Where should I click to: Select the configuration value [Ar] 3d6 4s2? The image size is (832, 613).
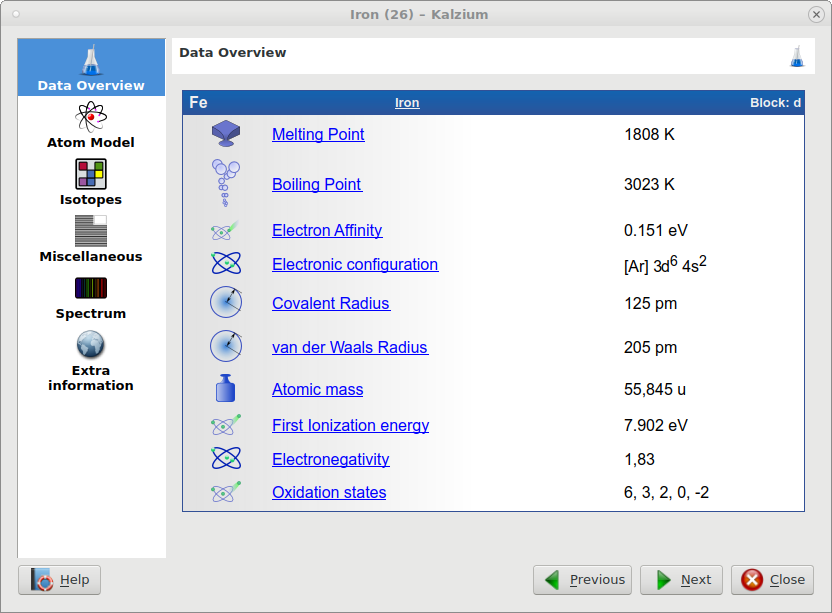point(665,264)
